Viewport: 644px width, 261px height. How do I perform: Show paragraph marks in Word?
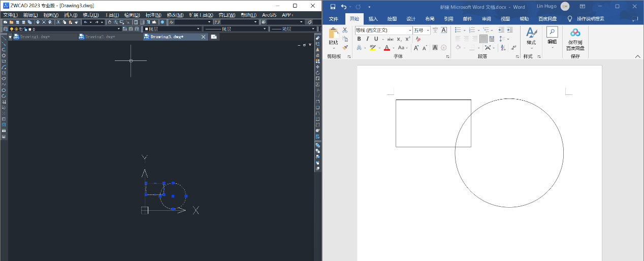(513, 48)
